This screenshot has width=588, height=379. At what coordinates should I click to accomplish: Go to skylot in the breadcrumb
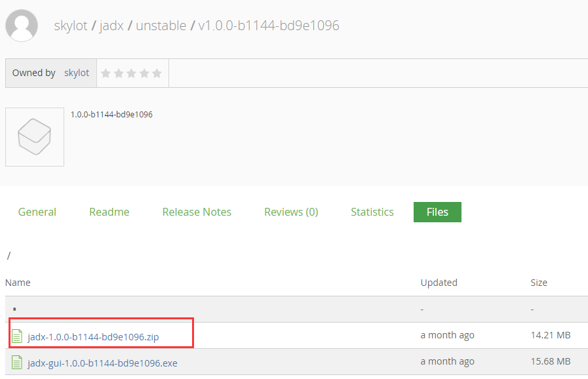point(71,26)
